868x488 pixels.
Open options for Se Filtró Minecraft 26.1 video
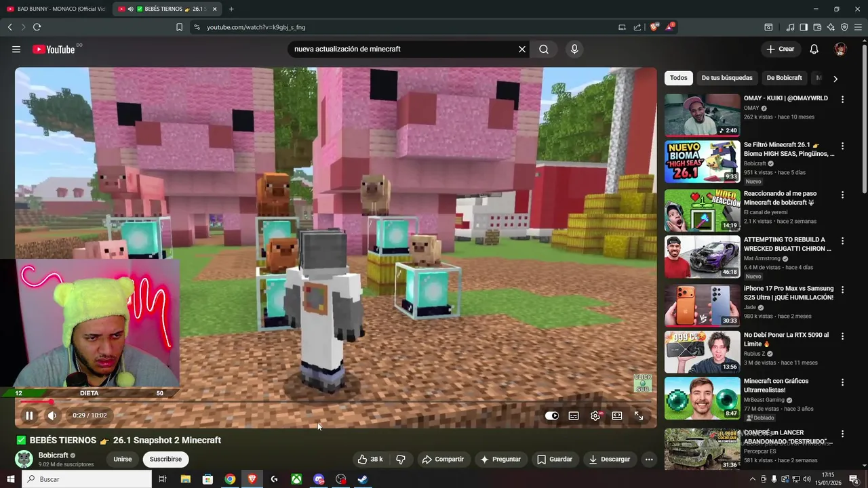click(842, 146)
